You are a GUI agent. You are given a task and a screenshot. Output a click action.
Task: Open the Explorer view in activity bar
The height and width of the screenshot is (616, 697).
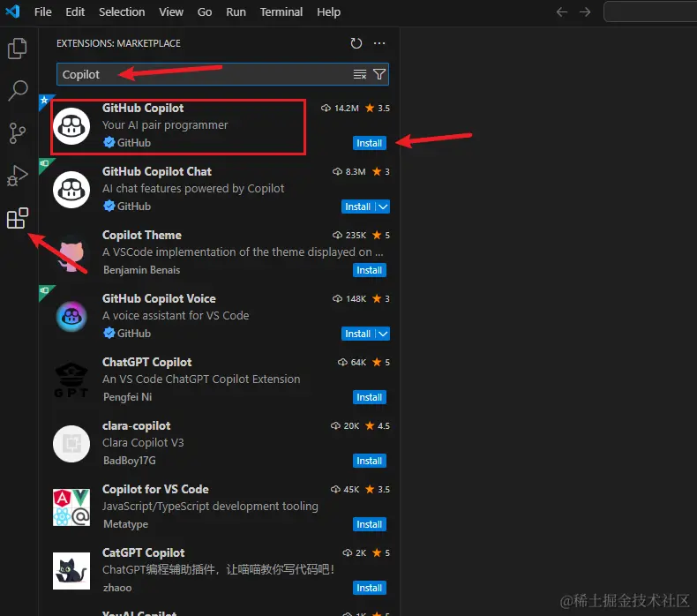(x=18, y=48)
